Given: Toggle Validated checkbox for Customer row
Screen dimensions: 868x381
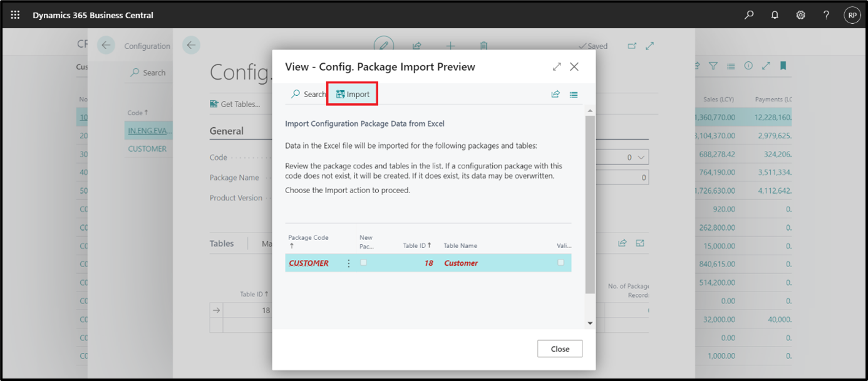Looking at the screenshot, I should (561, 263).
